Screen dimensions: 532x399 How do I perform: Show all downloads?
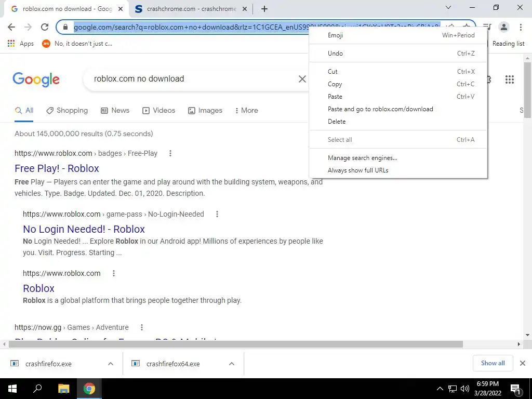(493, 363)
